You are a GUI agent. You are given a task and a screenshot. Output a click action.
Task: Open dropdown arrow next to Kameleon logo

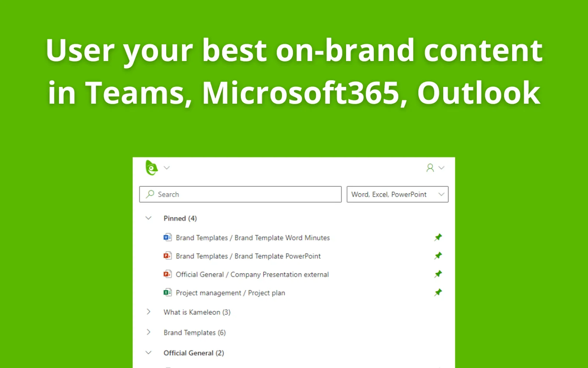(x=166, y=168)
